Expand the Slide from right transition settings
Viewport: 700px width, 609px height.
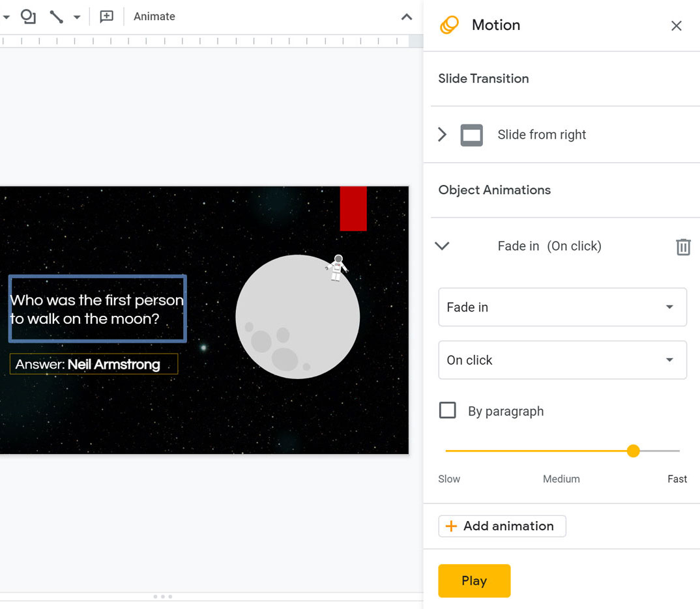[x=442, y=135]
